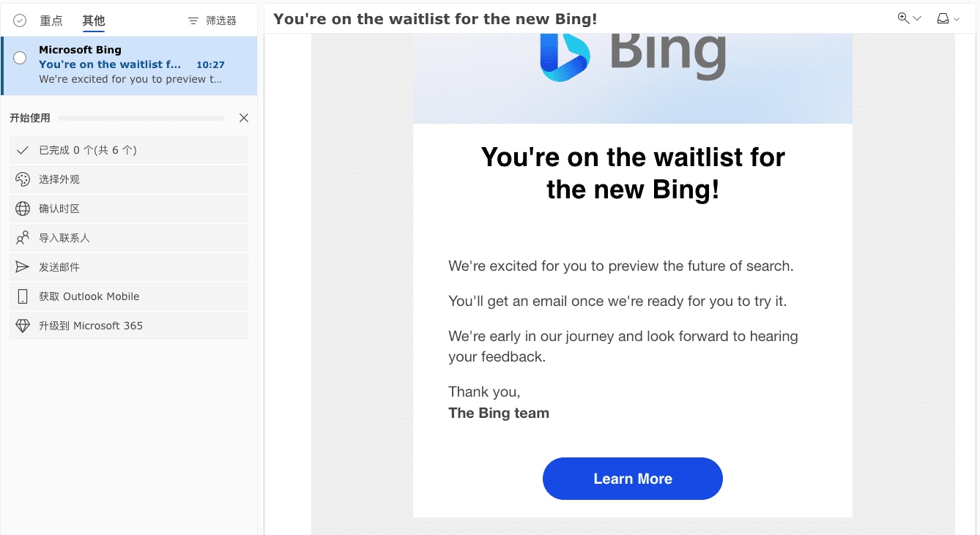
Task: Select the Microsoft Bing email checkbox
Action: point(20,58)
